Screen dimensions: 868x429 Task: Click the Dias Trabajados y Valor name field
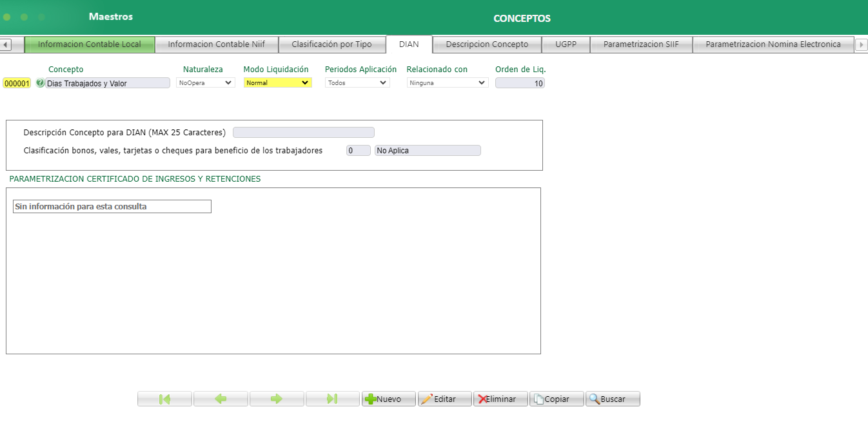tap(108, 83)
